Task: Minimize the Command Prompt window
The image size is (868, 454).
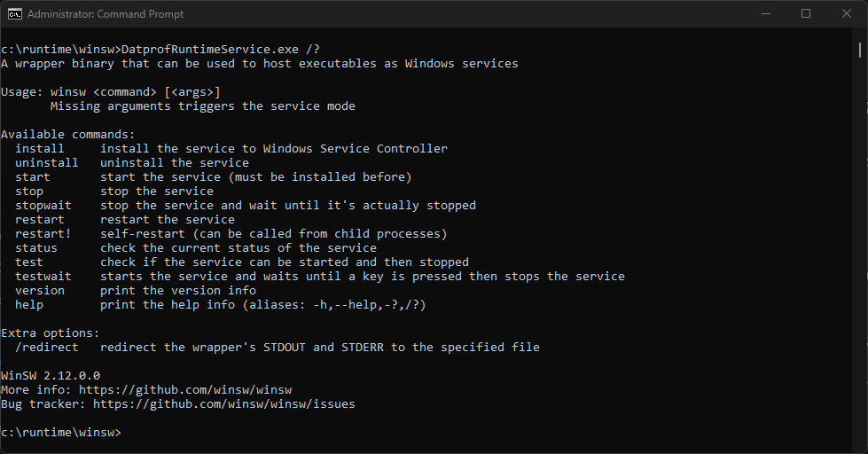Action: (x=765, y=14)
